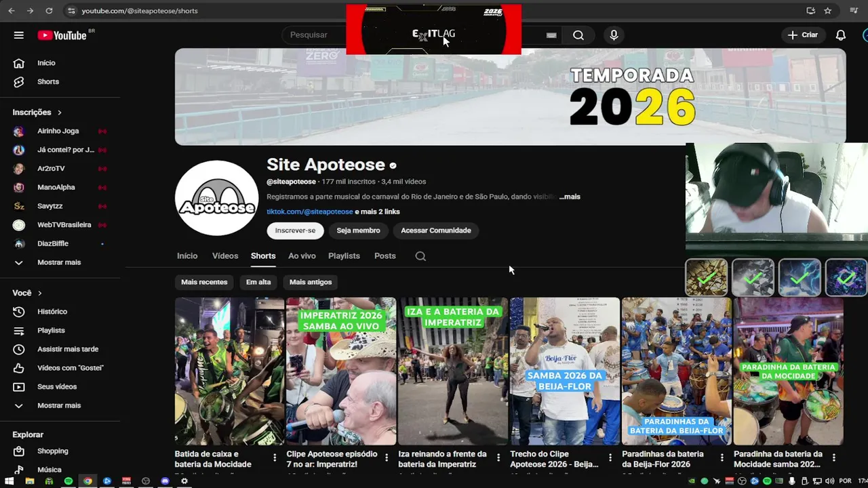Select the Em alta filter chip

[258, 282]
